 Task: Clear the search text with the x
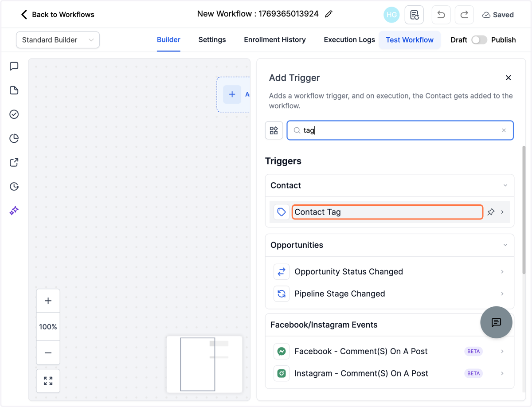click(504, 130)
